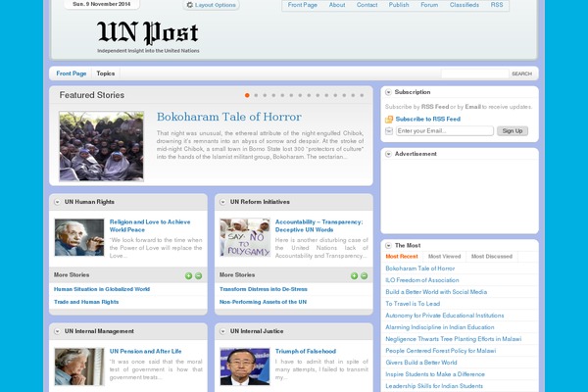This screenshot has height=392, width=588.
Task: Click the elderly woman thumbnail
Action: click(79, 367)
